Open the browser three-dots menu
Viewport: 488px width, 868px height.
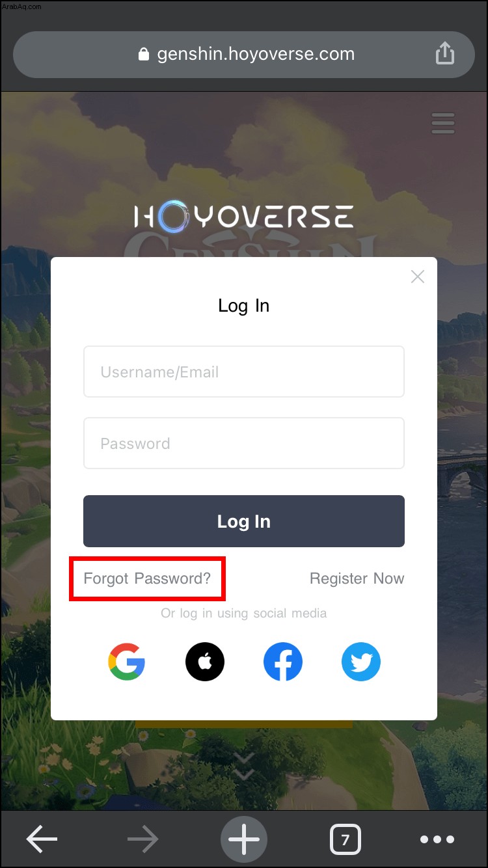coord(437,840)
